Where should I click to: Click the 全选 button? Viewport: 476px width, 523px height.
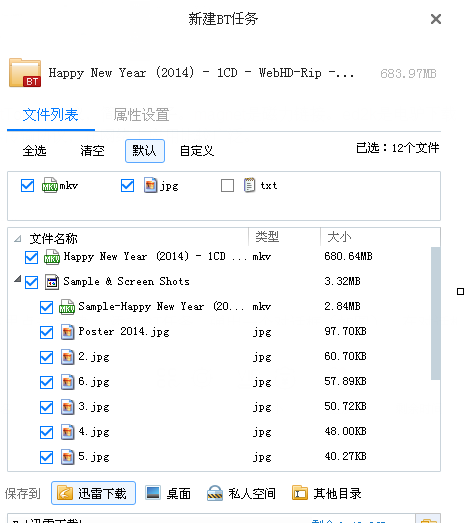click(x=34, y=151)
